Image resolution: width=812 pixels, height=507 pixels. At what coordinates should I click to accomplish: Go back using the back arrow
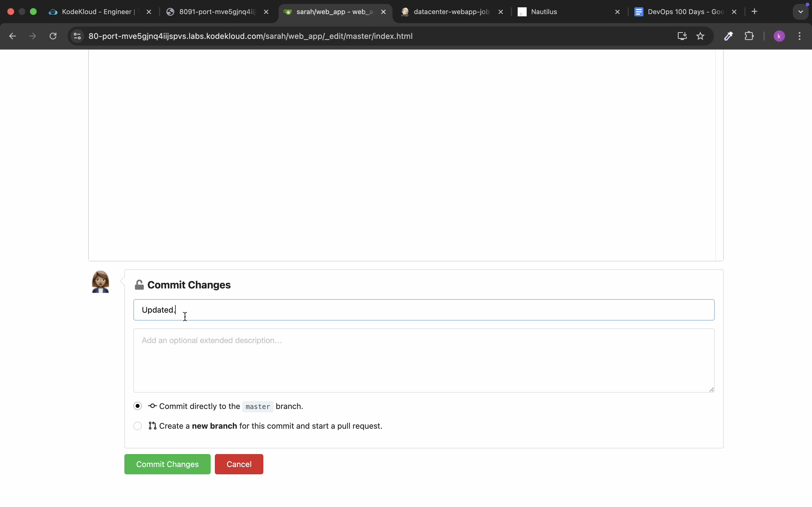[12, 36]
